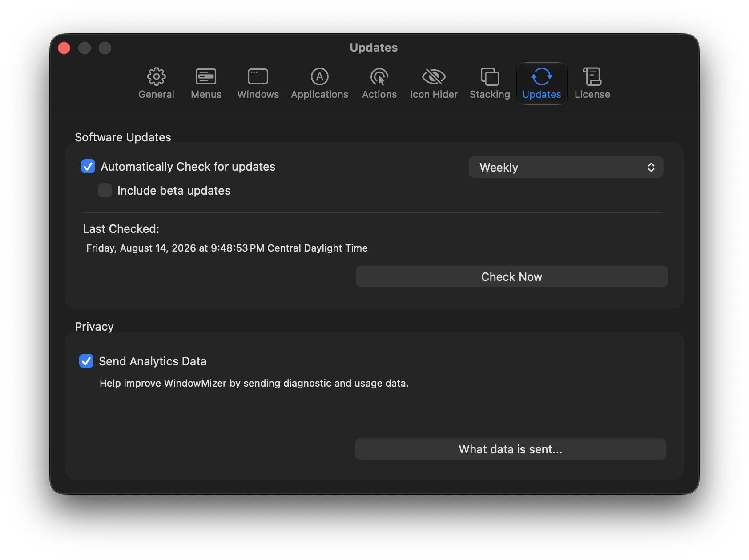
Task: Open the License preferences pane
Action: coord(592,83)
